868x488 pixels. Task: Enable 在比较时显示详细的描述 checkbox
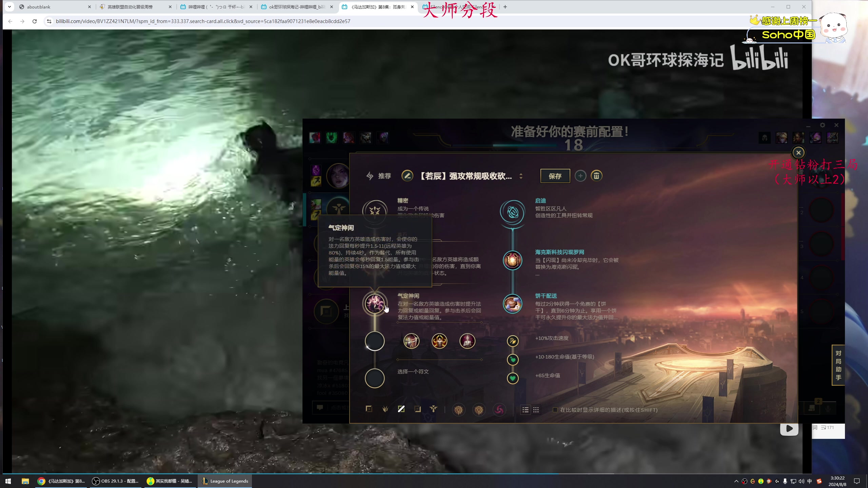(x=555, y=410)
